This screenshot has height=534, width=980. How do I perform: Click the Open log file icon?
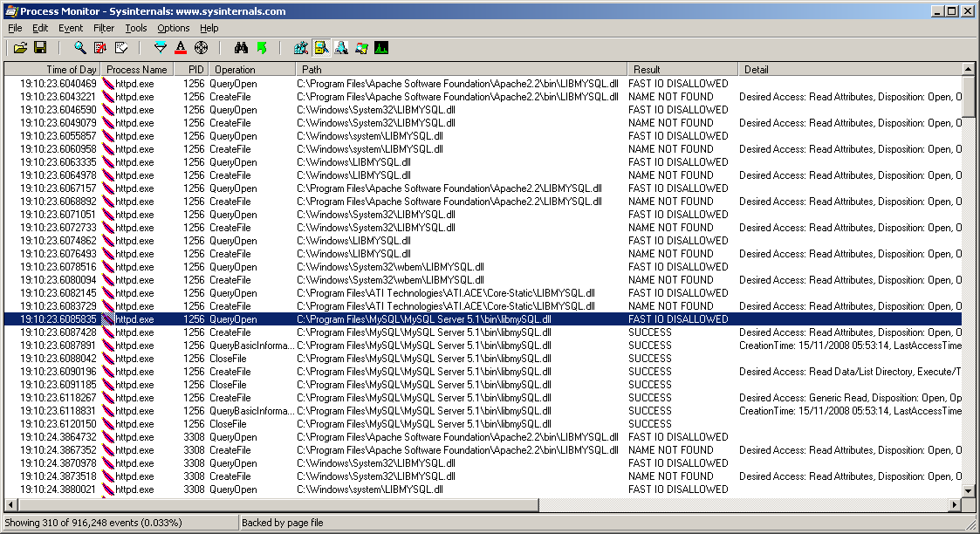[21, 48]
